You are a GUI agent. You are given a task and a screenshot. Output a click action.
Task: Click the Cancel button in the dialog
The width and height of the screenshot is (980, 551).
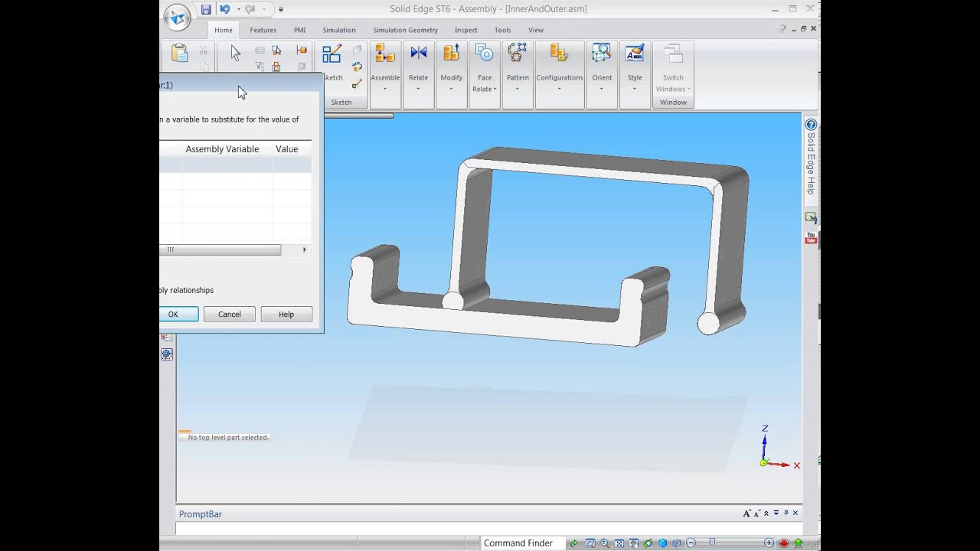tap(230, 314)
